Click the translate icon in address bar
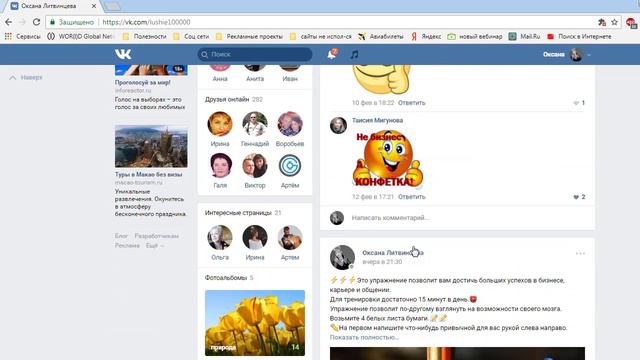Screen dimensions: 640x360 tap(602, 22)
